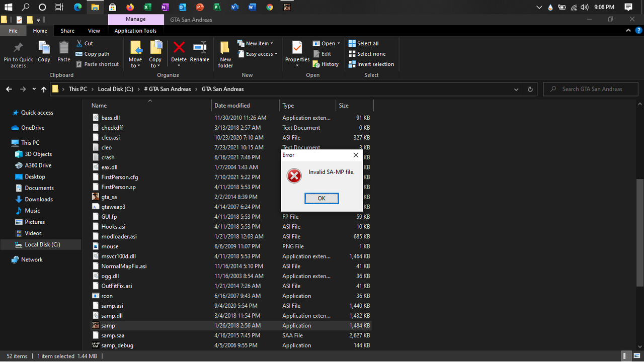Click the New folder icon
Screen dimensions: 644x362
coord(225,48)
